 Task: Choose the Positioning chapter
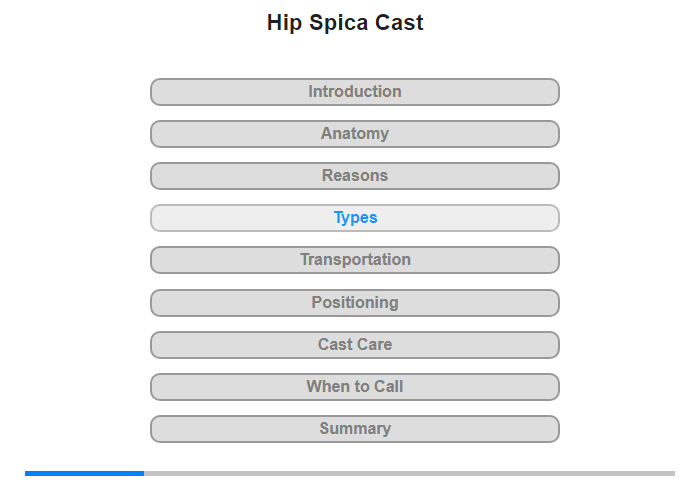pos(354,303)
